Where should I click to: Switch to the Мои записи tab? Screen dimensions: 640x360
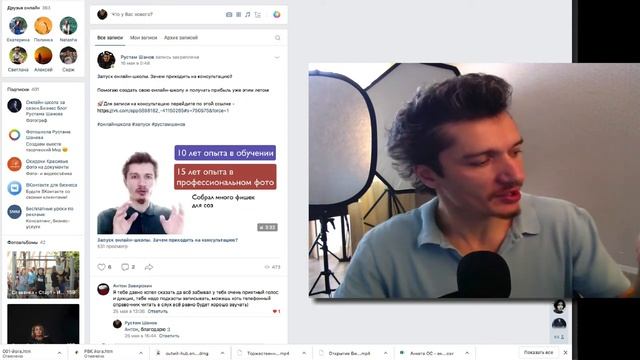pos(143,38)
